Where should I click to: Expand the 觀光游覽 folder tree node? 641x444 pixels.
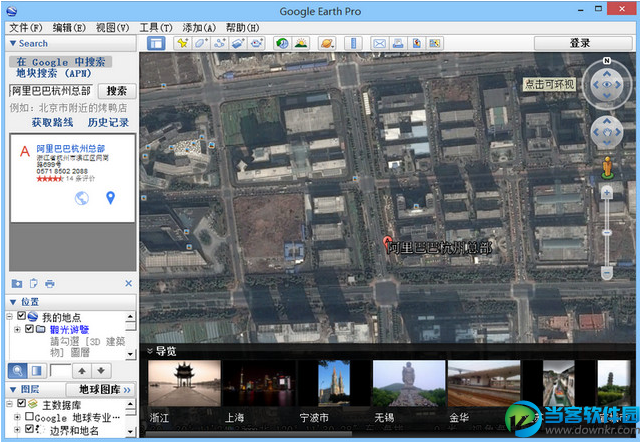tap(17, 329)
